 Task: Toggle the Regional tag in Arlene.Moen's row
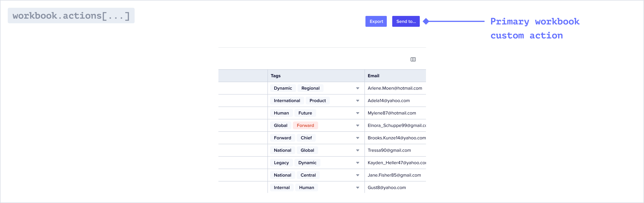310,88
